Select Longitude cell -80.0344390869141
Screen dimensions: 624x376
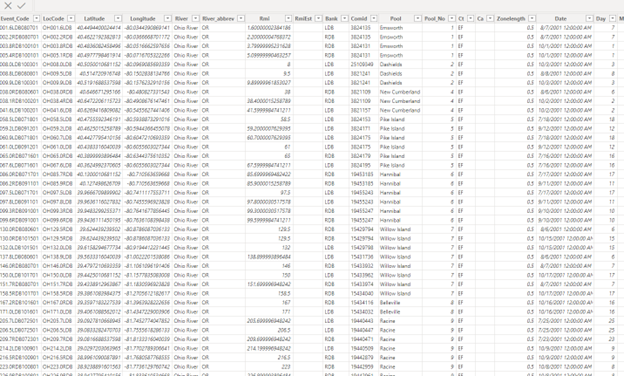(x=147, y=28)
